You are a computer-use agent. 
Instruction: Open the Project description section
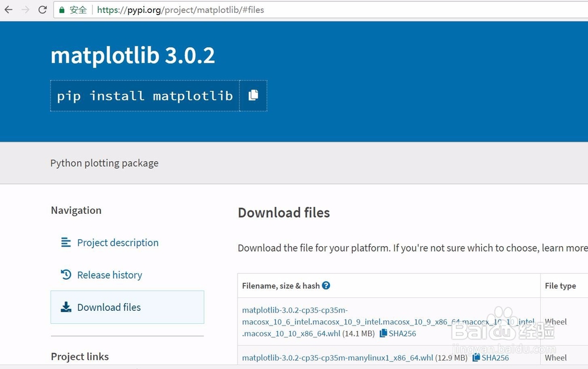118,242
